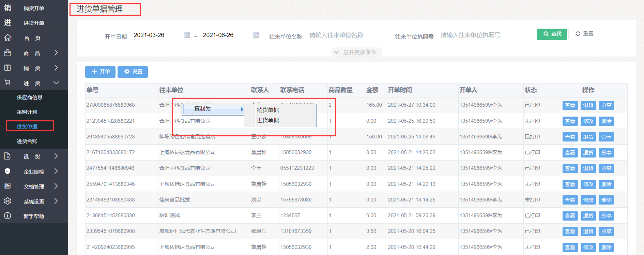644x255 pixels.
Task: Expand the 系统设置 menu chevron
Action: 56,201
